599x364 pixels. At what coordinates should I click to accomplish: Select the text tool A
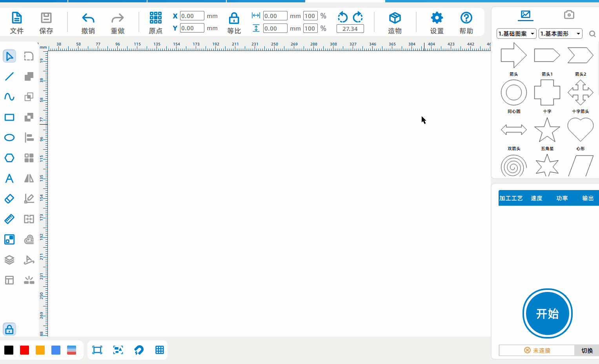[x=9, y=178]
